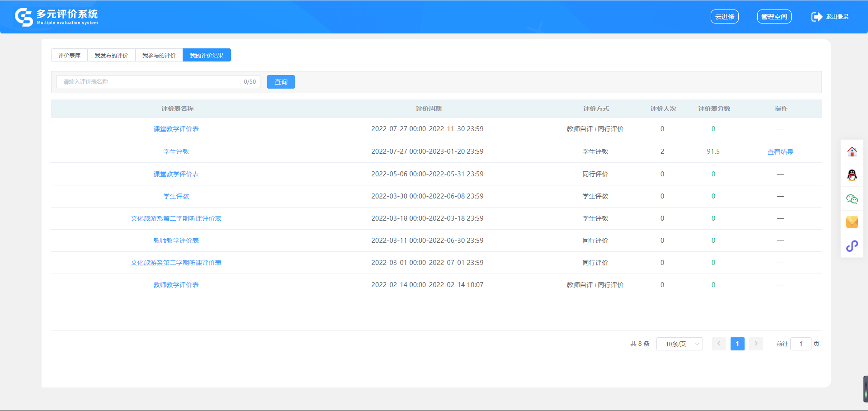Select the 我参与的评价 tab

coord(159,55)
